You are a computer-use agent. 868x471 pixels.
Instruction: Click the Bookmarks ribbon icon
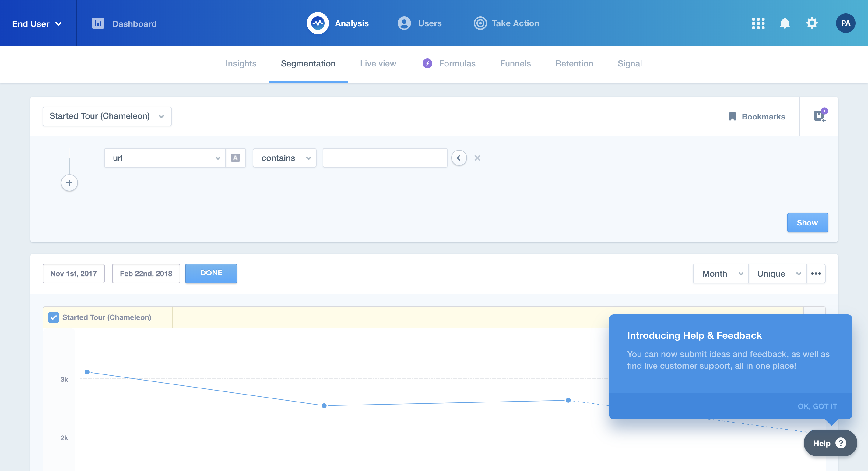point(732,117)
